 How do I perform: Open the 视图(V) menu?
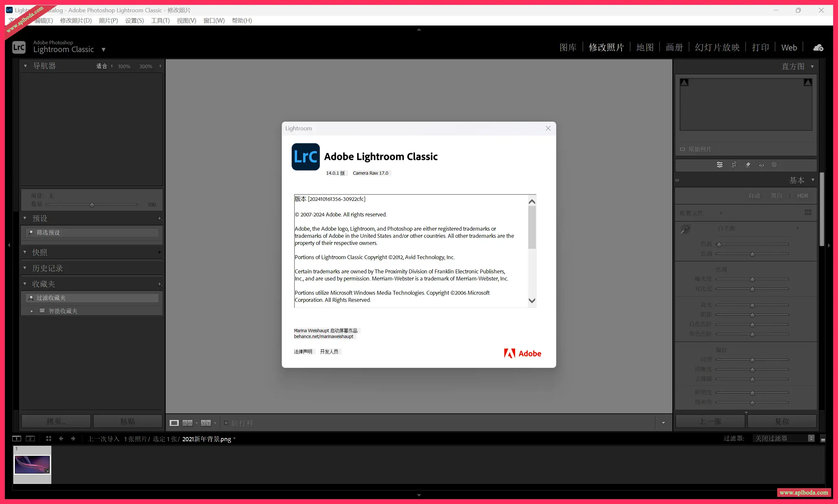pos(186,20)
